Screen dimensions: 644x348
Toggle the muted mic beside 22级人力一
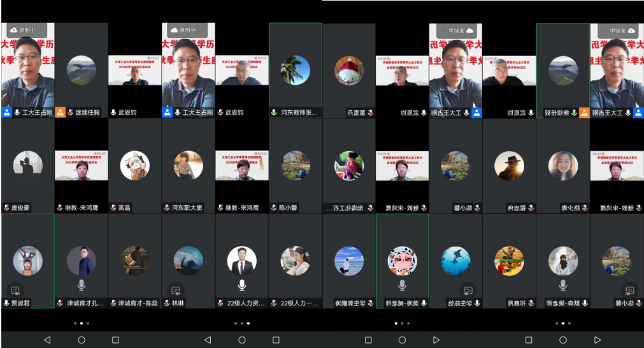274,303
